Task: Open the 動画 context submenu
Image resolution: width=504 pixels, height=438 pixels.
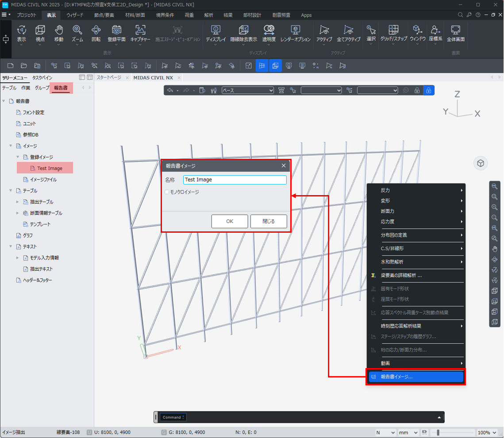Action: click(416, 363)
